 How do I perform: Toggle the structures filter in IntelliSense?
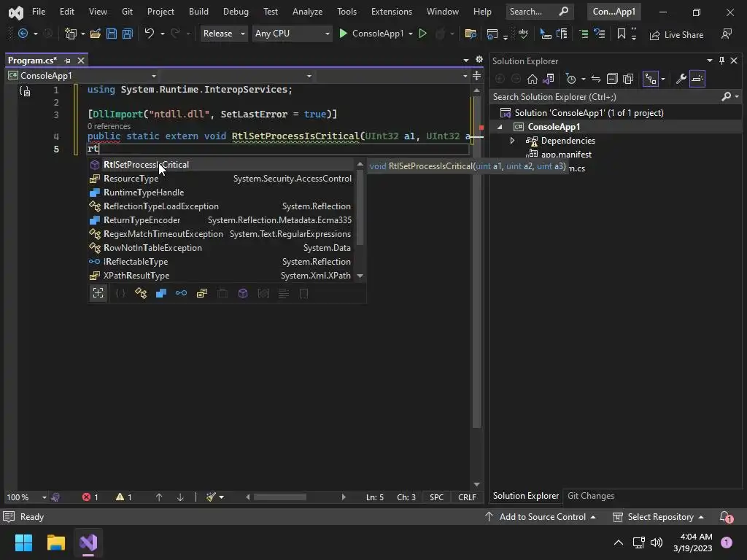coord(161,293)
